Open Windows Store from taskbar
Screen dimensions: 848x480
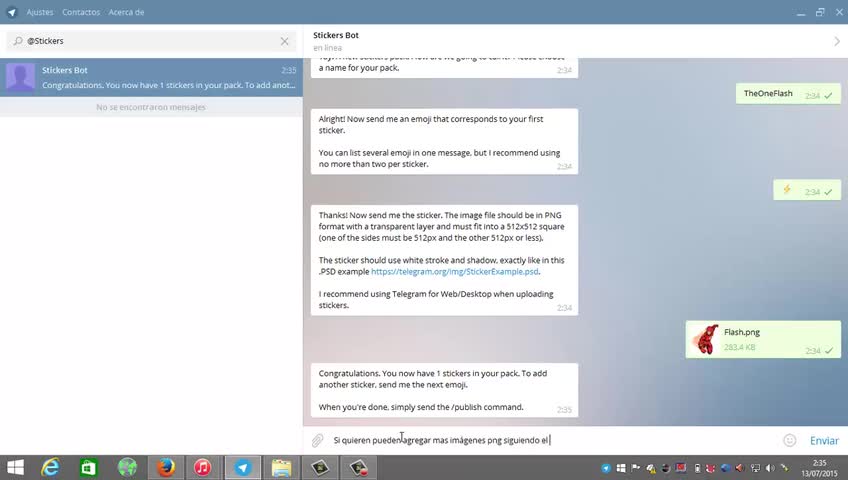[x=88, y=468]
